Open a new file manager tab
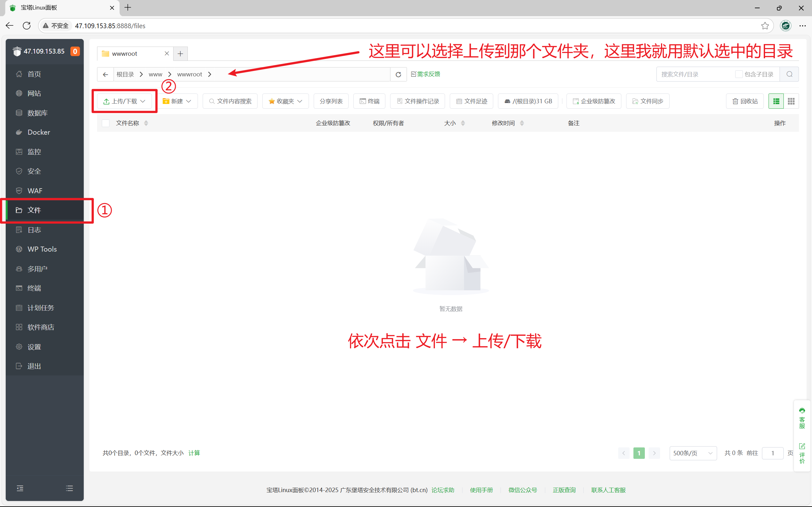This screenshot has height=507, width=812. click(x=180, y=53)
